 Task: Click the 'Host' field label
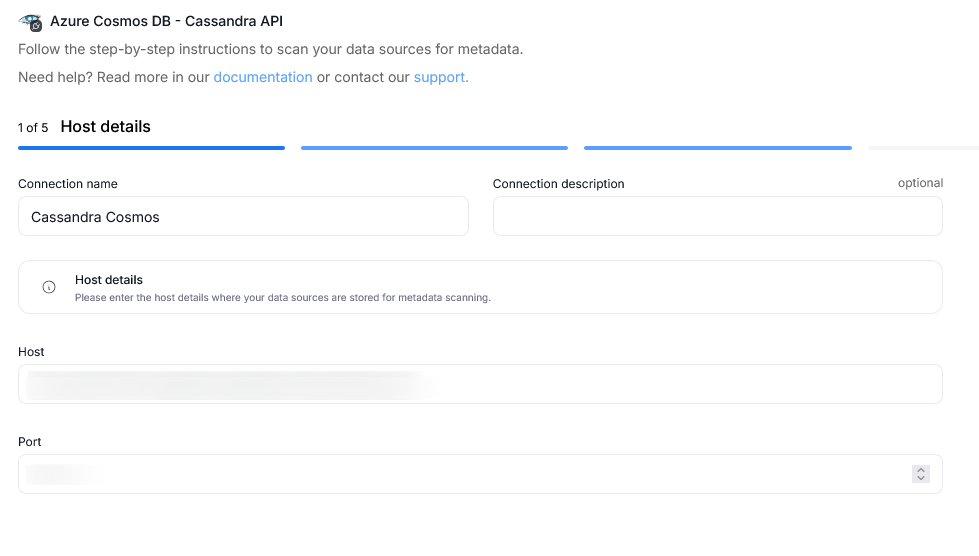31,352
